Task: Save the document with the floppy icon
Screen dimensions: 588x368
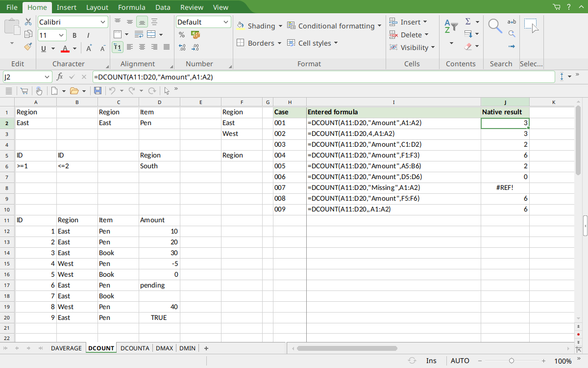Action: pyautogui.click(x=98, y=91)
